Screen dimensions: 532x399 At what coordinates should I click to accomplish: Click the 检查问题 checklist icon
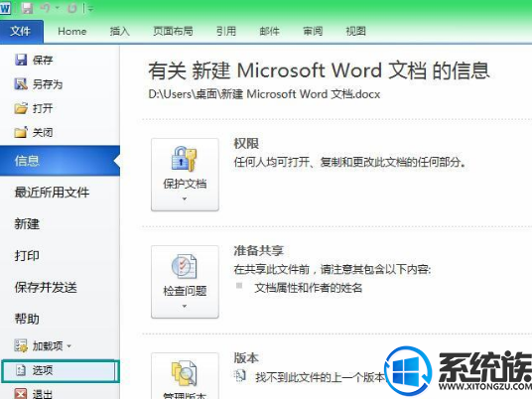coord(184,266)
